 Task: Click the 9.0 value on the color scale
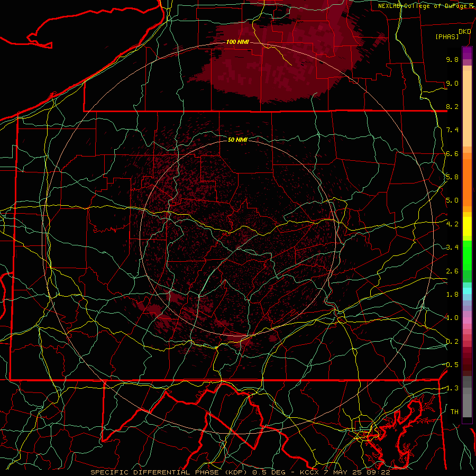[x=452, y=83]
